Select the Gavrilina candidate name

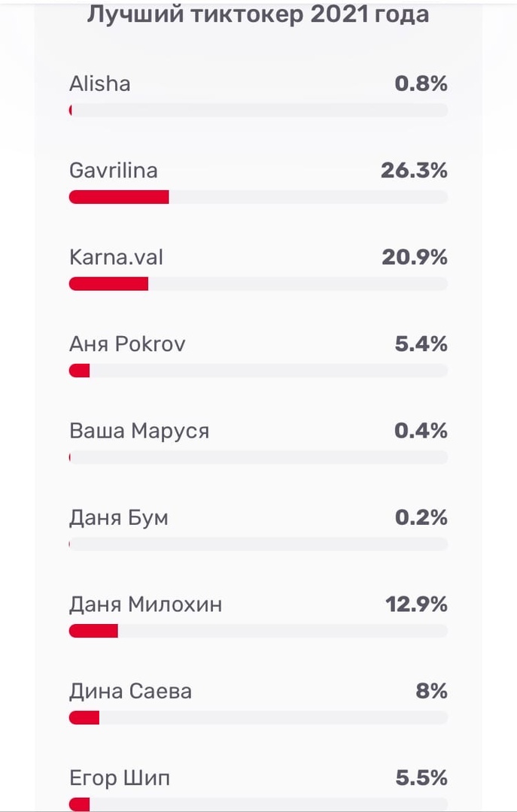[x=113, y=171]
